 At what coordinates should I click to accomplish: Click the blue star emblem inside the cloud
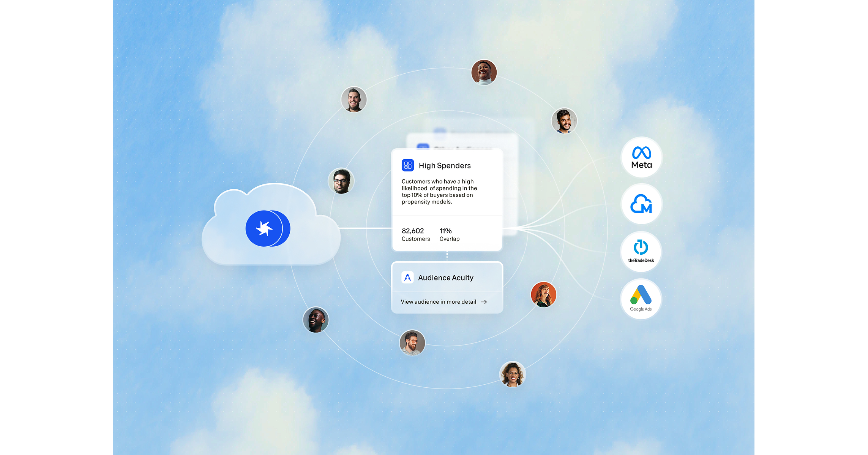coord(268,228)
